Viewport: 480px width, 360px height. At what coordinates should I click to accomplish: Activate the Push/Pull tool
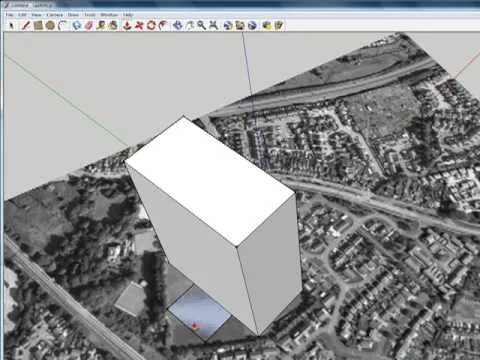[127, 25]
